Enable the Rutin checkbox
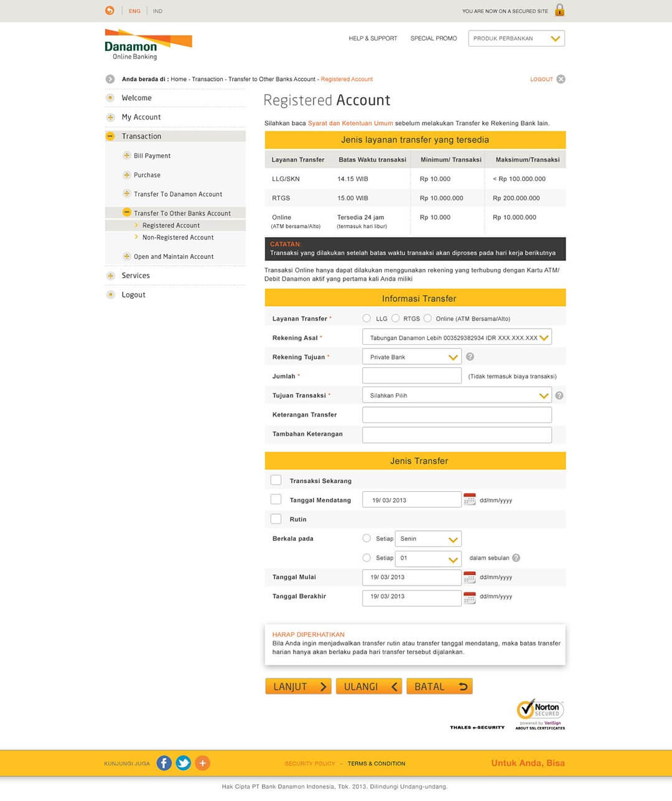672x801 pixels. point(276,518)
